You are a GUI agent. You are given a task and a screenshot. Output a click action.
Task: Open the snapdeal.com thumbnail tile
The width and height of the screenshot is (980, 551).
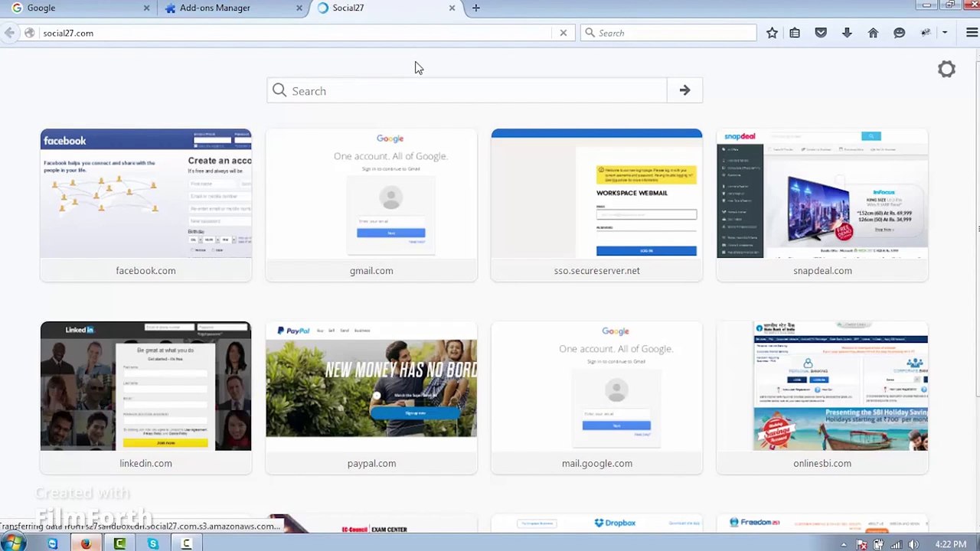tap(822, 205)
